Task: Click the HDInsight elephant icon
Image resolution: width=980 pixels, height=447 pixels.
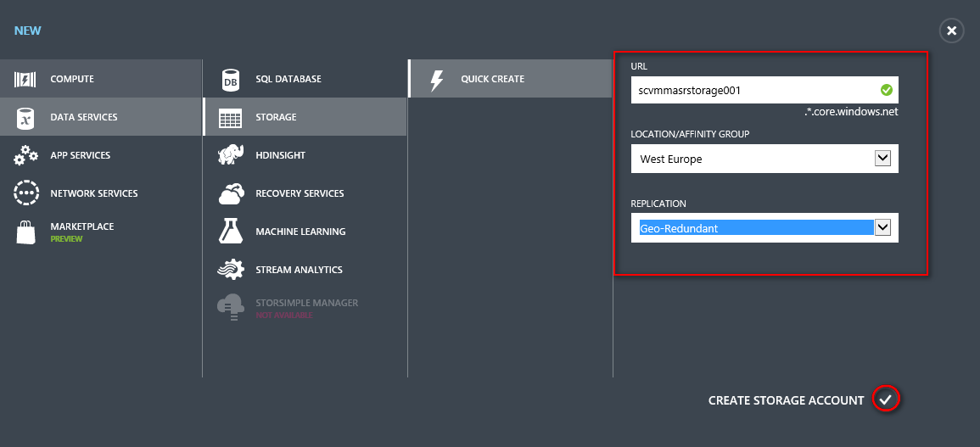Action: 231,155
